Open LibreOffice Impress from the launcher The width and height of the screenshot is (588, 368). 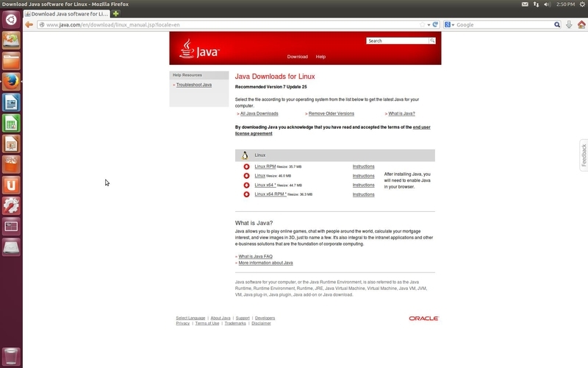click(x=11, y=144)
